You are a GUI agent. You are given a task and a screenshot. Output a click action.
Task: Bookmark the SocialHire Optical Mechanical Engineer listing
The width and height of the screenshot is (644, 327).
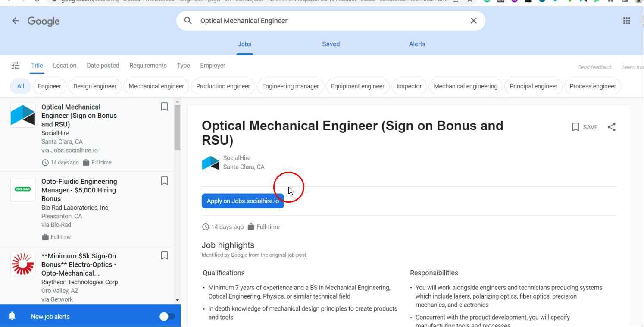tap(164, 107)
